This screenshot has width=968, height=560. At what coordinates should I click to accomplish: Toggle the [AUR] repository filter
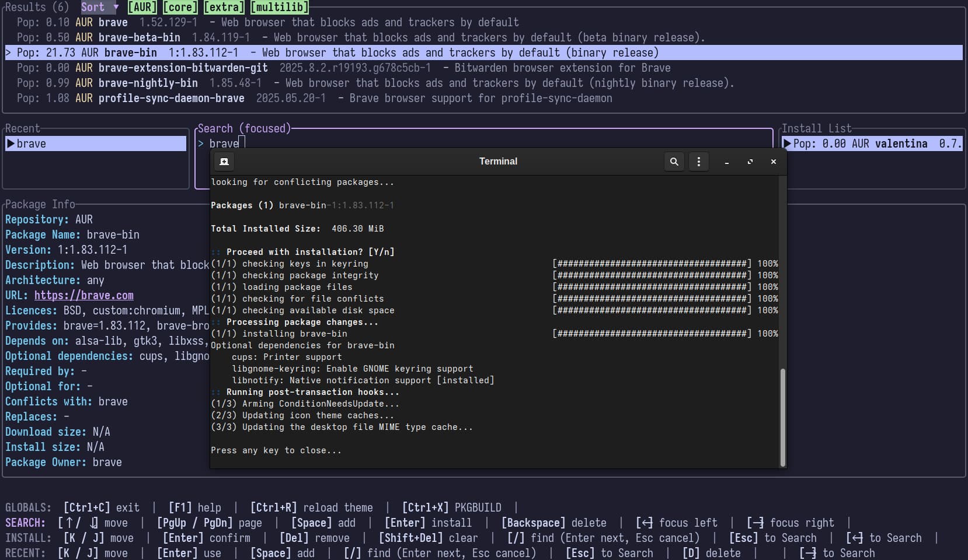tap(142, 7)
